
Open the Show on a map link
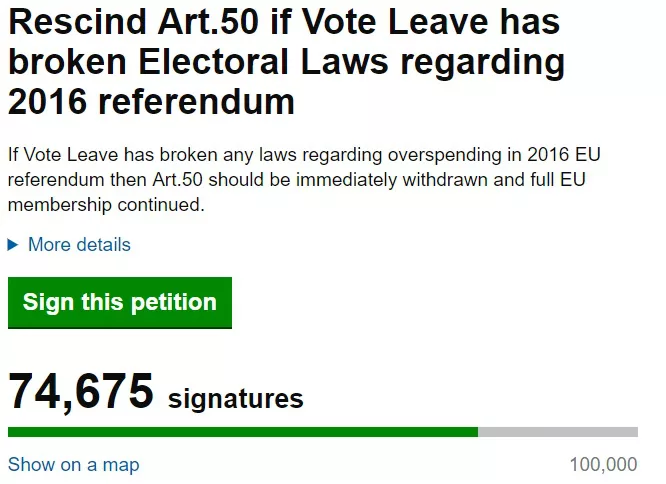(73, 464)
